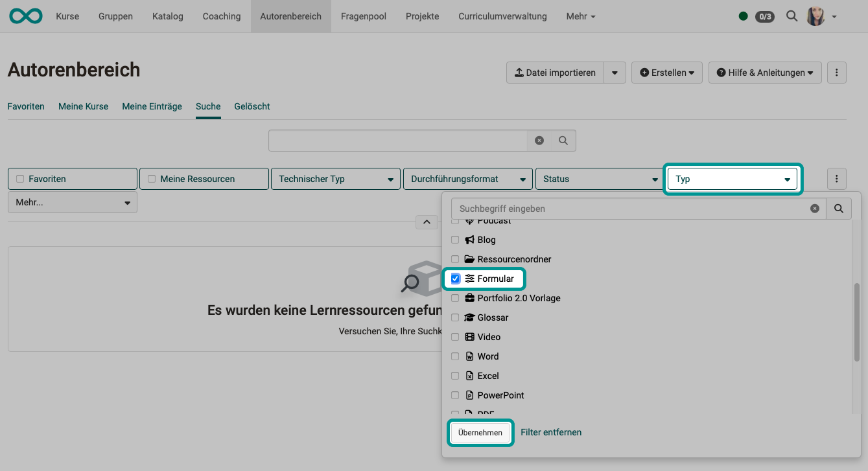Click the Filter entfernen link
The height and width of the screenshot is (471, 868).
click(550, 432)
